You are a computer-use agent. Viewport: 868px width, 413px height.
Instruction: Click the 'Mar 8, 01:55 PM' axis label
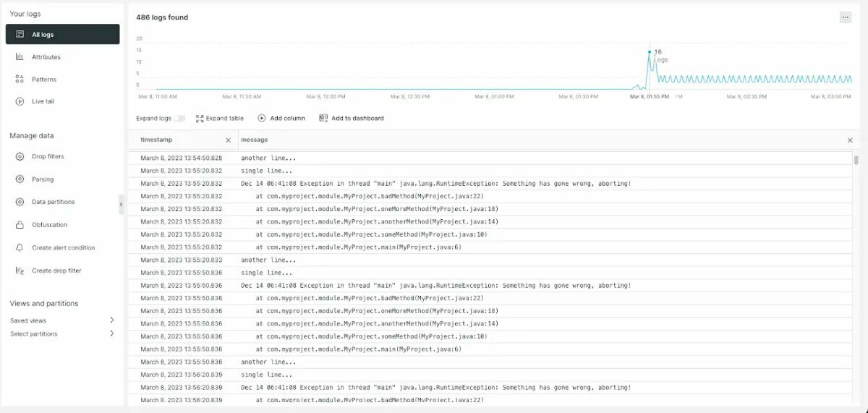pos(648,95)
